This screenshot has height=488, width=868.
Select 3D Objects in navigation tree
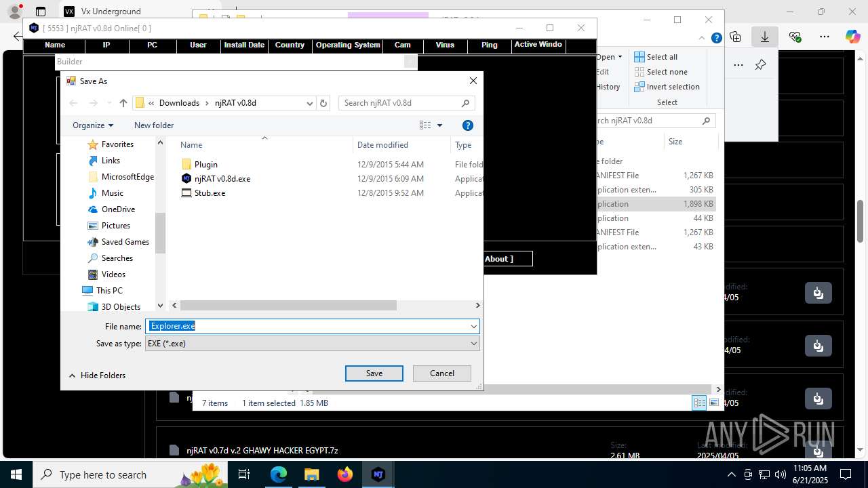click(121, 307)
